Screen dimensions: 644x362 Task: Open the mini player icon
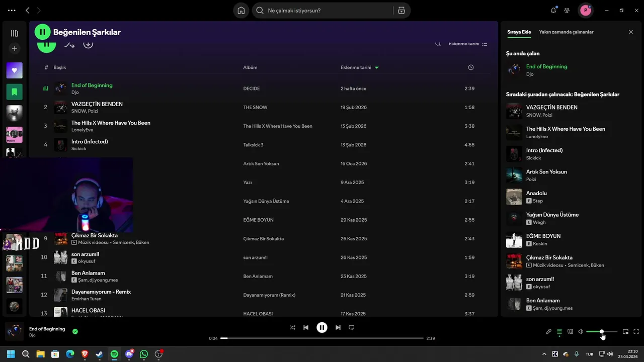coord(626,332)
